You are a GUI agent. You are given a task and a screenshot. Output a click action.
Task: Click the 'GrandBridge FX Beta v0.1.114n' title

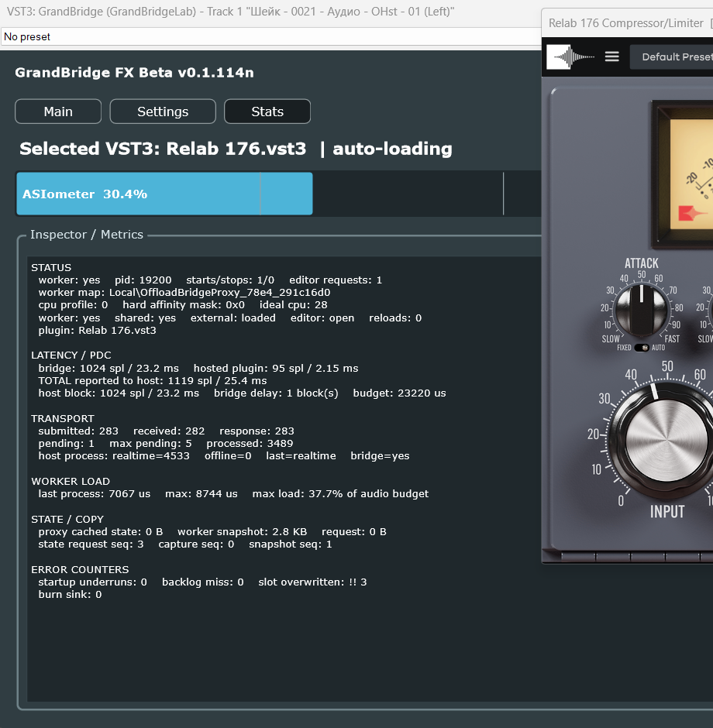[x=134, y=73]
